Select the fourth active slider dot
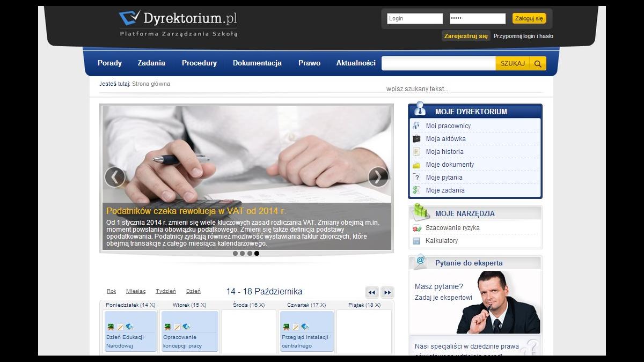 coord(257,254)
